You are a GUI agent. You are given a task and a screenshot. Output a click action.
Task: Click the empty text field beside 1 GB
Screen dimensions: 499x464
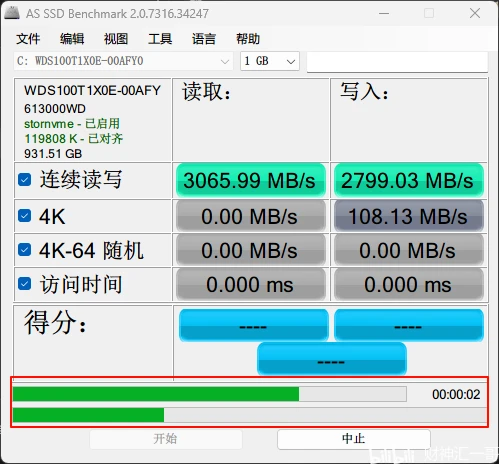(x=397, y=61)
